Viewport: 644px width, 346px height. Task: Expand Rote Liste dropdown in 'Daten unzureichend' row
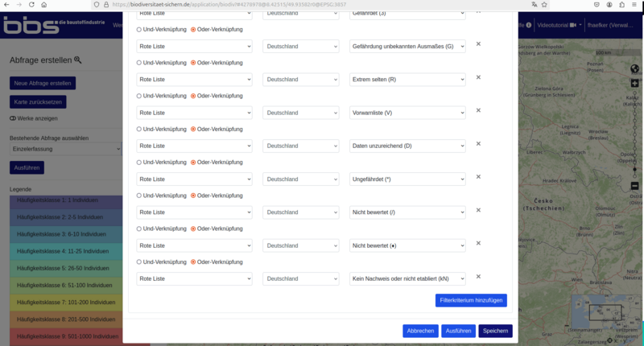[x=194, y=146]
